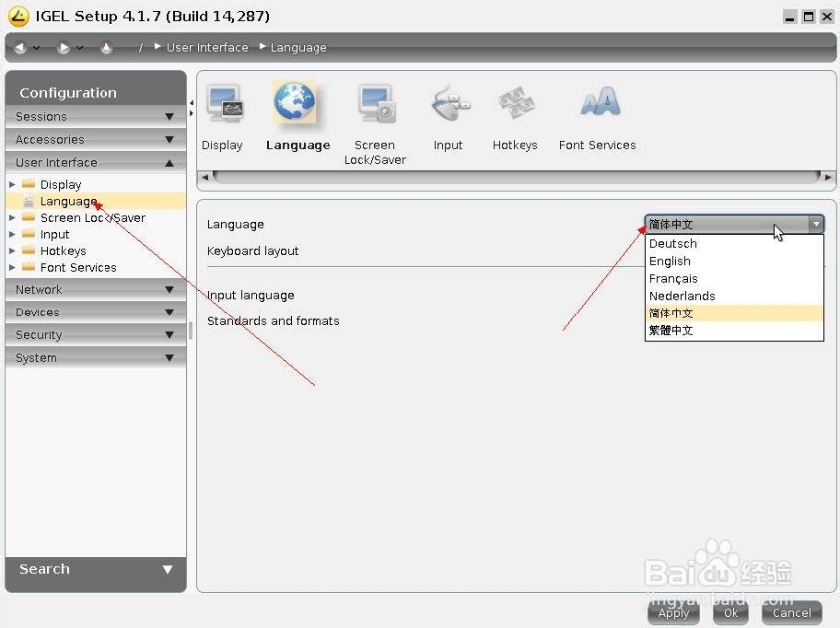Choose 繁體中文 from language list
840x628 pixels.
click(x=734, y=331)
